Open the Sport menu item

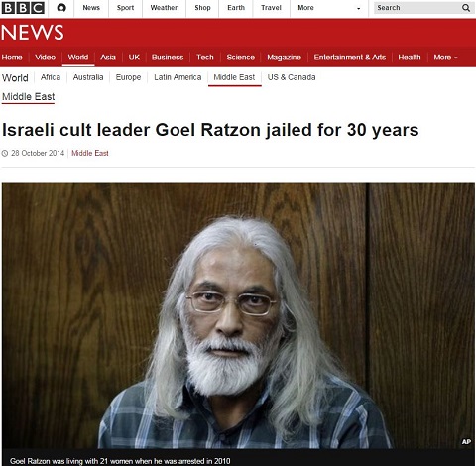[125, 8]
